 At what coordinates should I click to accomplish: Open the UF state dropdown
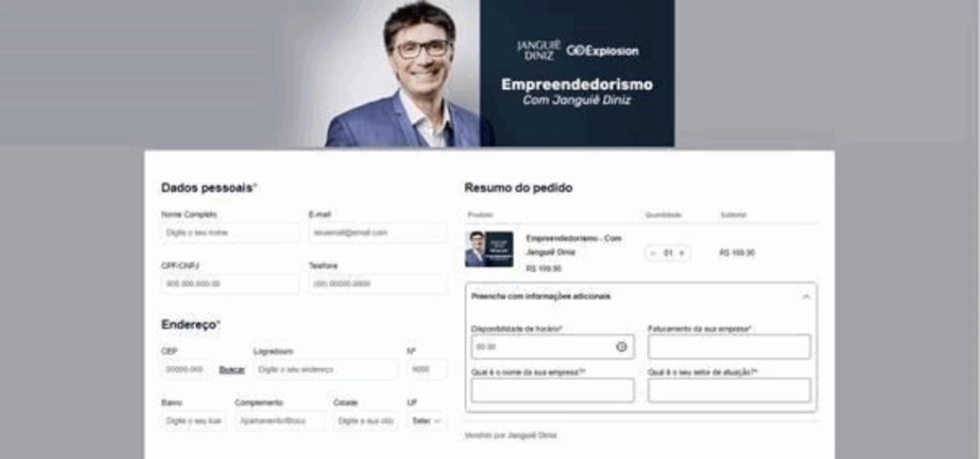(x=427, y=421)
